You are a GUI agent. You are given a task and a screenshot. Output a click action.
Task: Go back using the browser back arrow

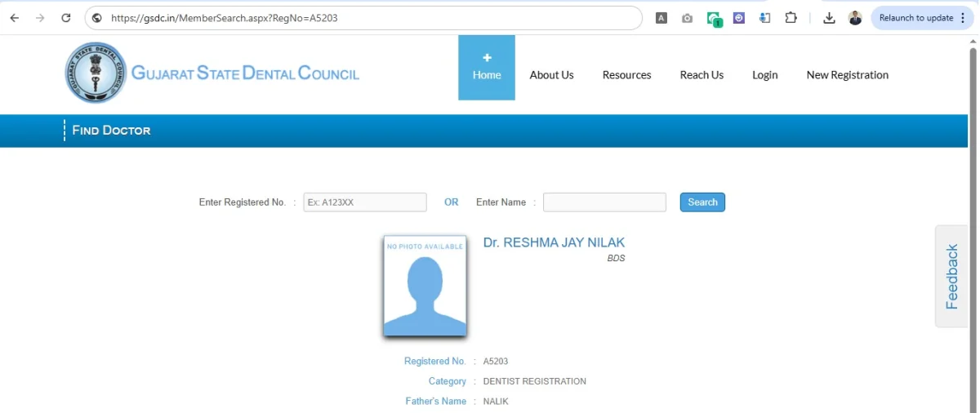(x=14, y=18)
